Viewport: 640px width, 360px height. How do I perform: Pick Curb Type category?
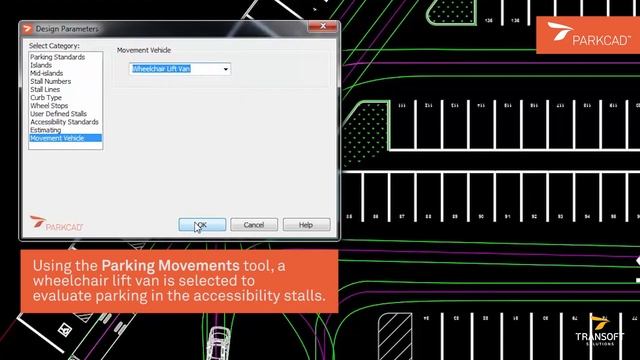click(x=46, y=98)
